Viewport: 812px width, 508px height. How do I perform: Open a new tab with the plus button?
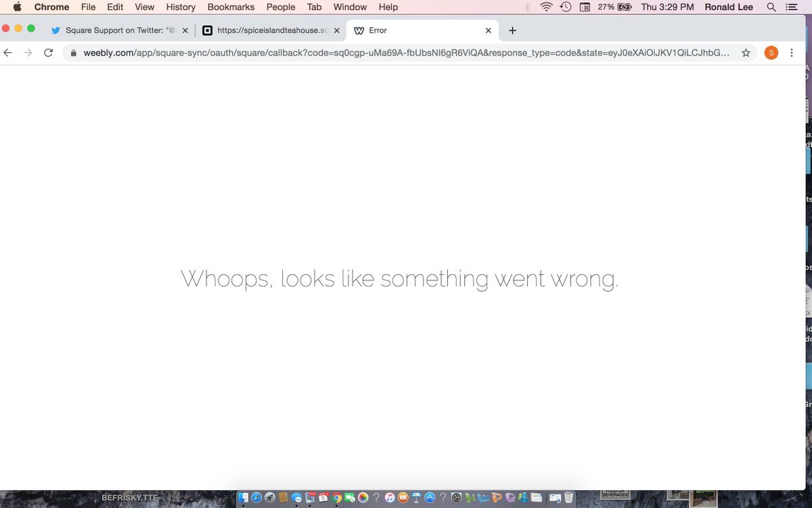[x=512, y=30]
